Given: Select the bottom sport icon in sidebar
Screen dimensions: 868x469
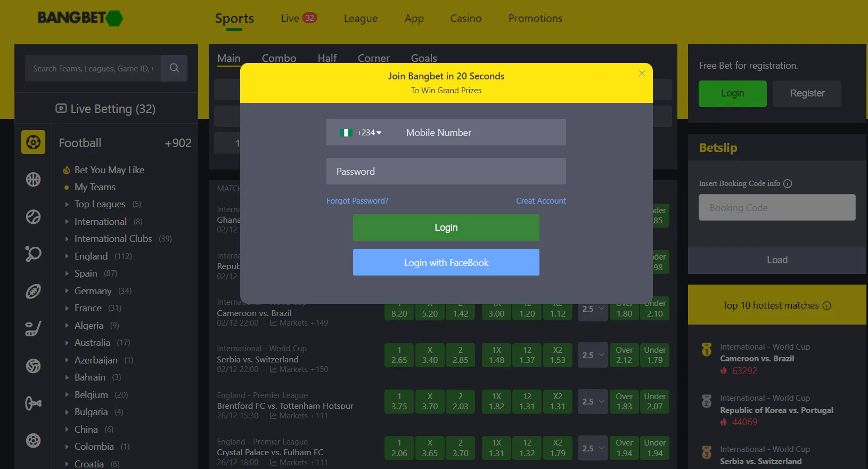Looking at the screenshot, I should coord(33,441).
